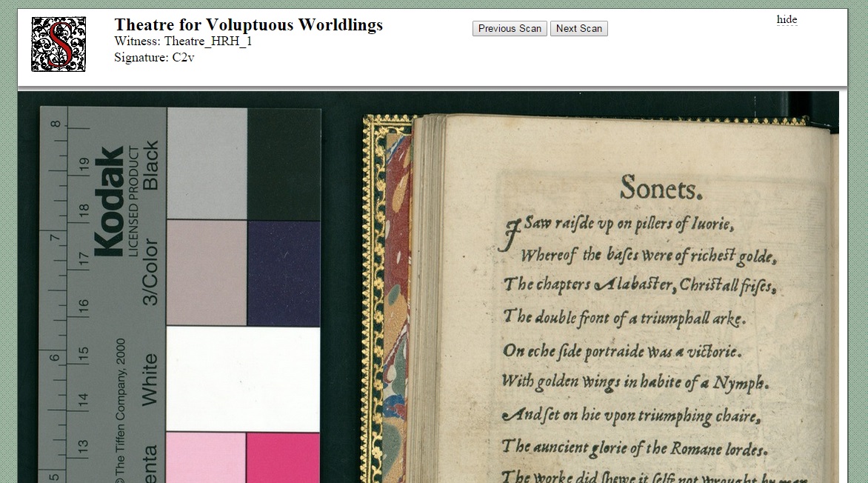
Task: Pick the black swatch on the color card
Action: (284, 164)
